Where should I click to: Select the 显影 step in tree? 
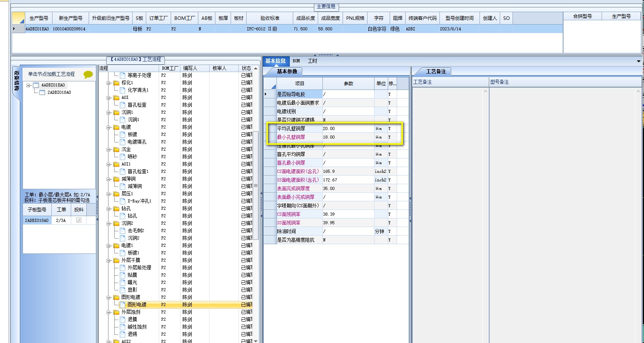(x=132, y=290)
